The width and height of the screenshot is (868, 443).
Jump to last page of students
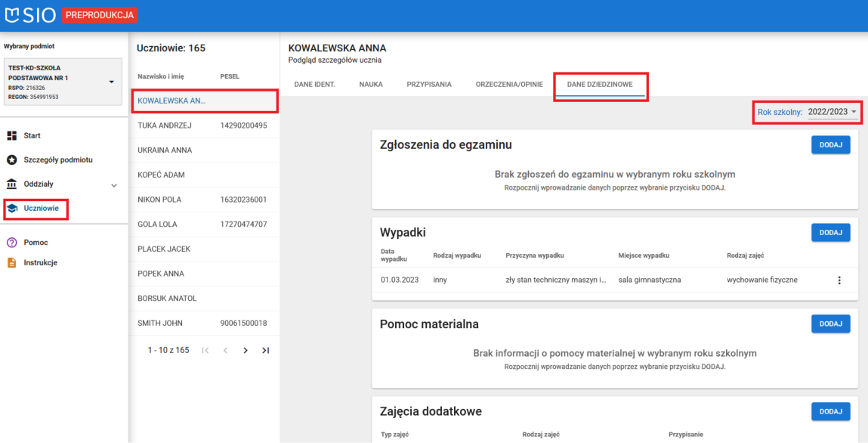click(265, 351)
